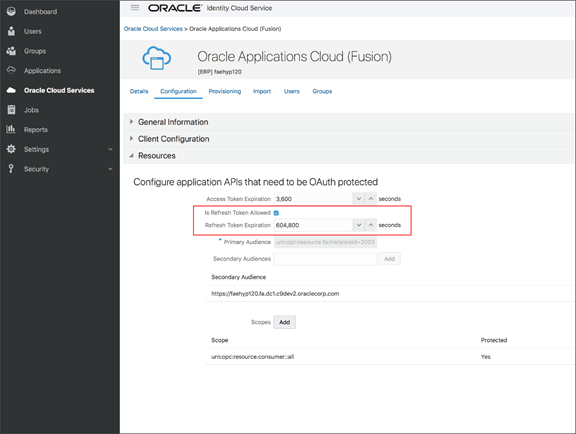Expand the Security submenu chevron

click(x=110, y=169)
